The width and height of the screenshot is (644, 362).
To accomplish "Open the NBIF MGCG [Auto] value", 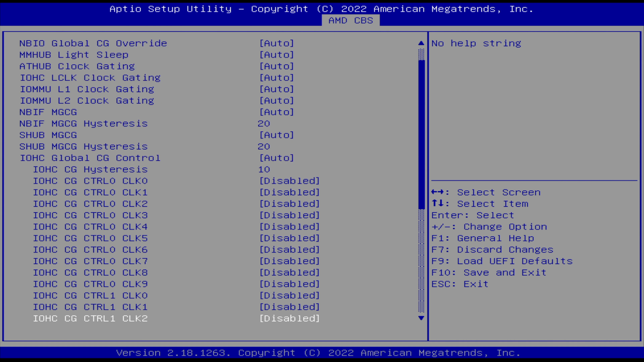I will click(x=277, y=112).
